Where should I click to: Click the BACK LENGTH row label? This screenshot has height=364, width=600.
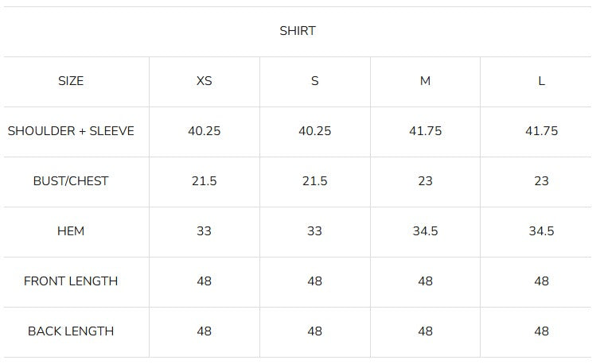click(71, 331)
